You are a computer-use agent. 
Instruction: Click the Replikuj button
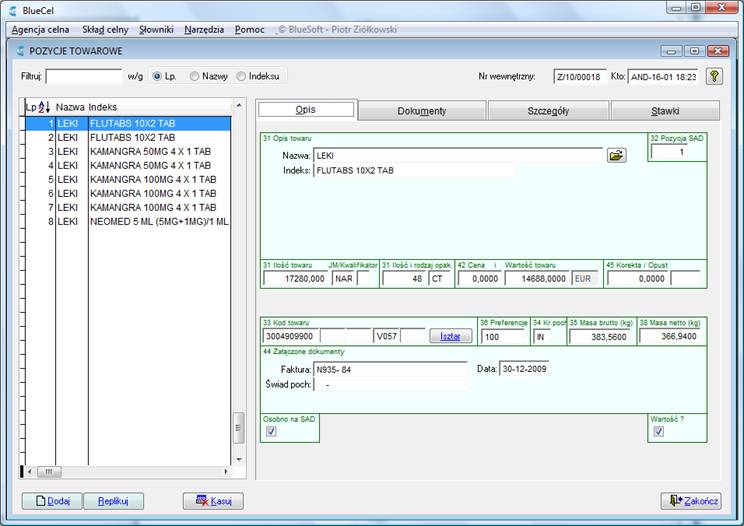click(113, 501)
